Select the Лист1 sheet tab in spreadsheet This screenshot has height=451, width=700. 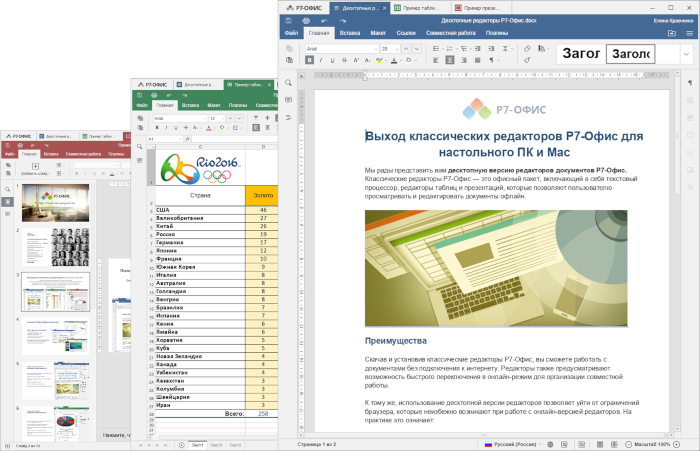197,443
